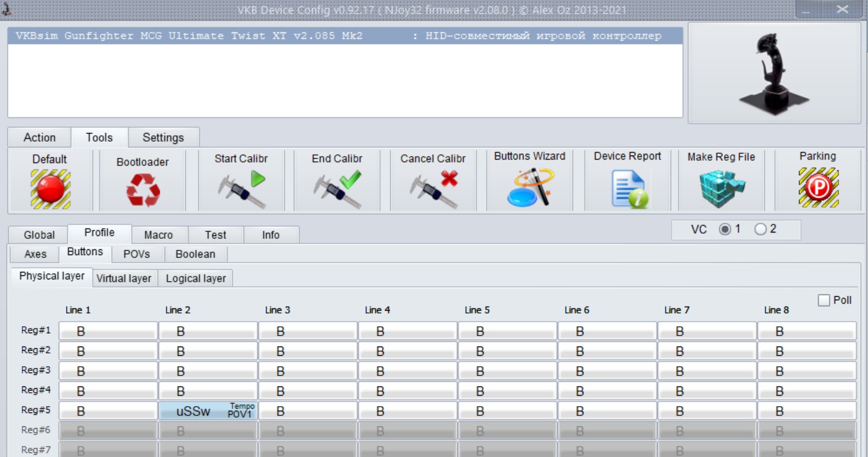Viewport: 868px width, 457px height.
Task: Click the Reg#1 row label
Action: tap(36, 330)
